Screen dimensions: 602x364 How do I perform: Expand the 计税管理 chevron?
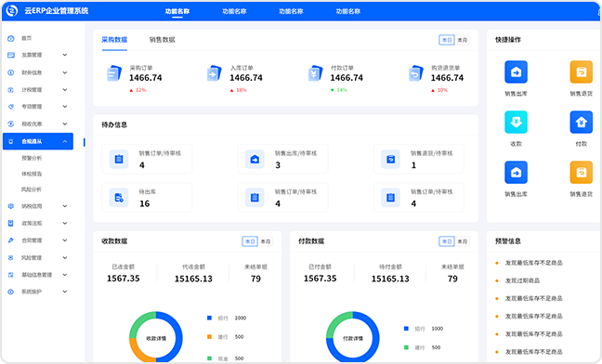pos(65,90)
